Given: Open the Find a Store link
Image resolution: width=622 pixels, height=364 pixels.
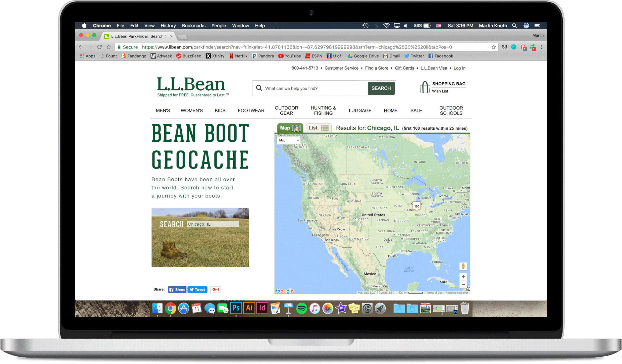Looking at the screenshot, I should point(376,68).
